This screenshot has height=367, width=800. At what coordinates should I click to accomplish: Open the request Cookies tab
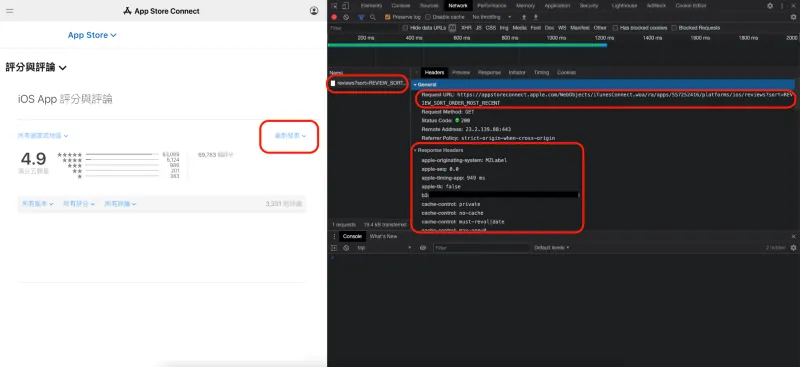(566, 72)
